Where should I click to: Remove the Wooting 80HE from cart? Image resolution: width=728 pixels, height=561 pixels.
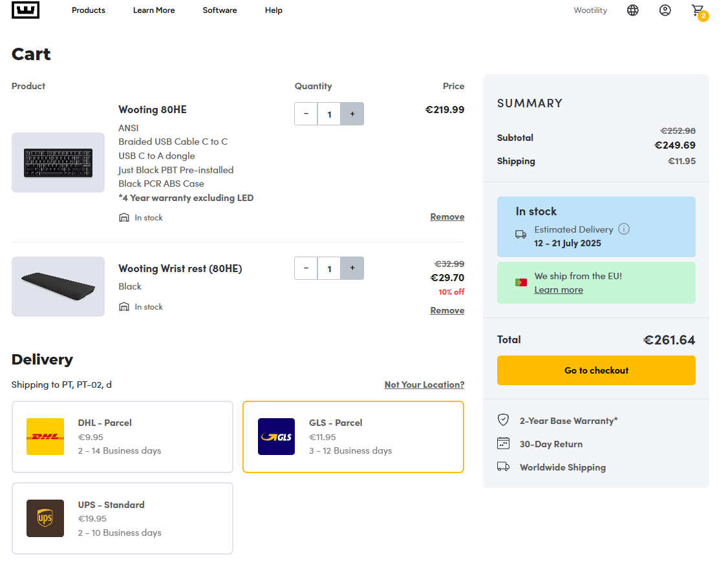[447, 217]
